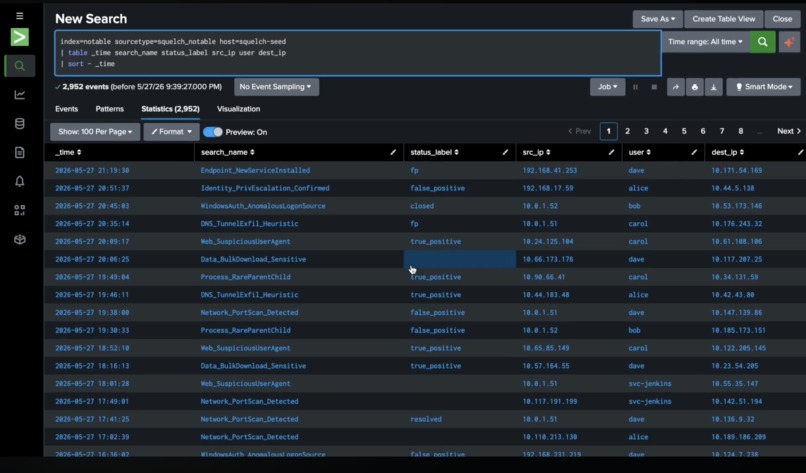
Task: Click the share job arrow icon
Action: (675, 87)
